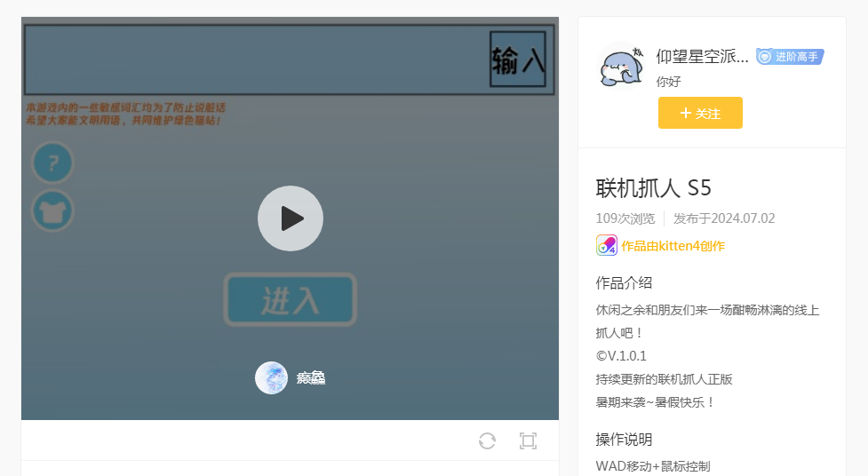Click the 109次浏览 view count

pos(625,218)
